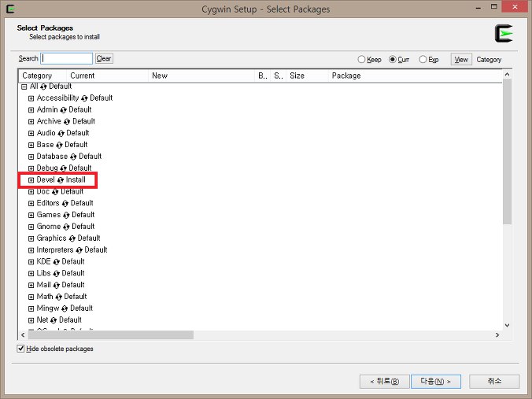Collapse the All category tree
The image size is (532, 399).
pos(24,87)
